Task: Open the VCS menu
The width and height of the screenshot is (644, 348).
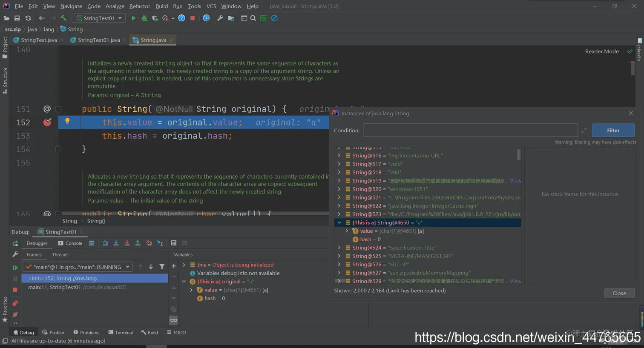Action: pos(211,6)
